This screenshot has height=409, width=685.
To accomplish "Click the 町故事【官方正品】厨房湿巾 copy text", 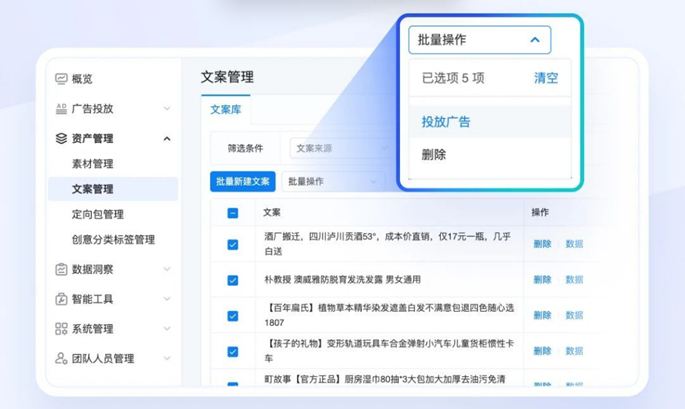I will [x=384, y=379].
